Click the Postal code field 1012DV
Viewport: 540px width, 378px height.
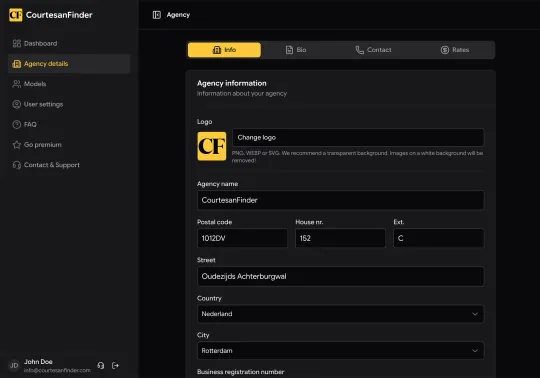coord(242,238)
